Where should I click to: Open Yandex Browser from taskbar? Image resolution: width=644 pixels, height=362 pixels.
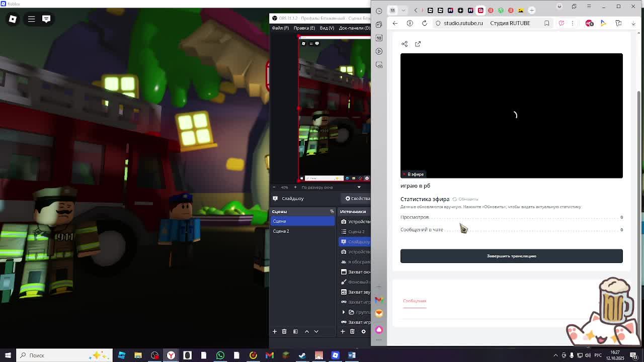[171, 355]
